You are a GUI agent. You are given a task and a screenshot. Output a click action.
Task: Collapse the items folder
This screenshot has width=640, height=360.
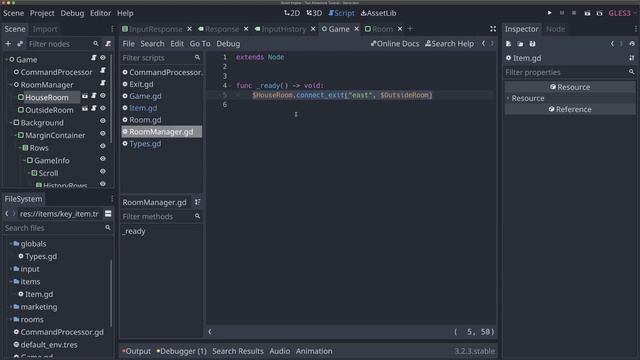point(11,282)
